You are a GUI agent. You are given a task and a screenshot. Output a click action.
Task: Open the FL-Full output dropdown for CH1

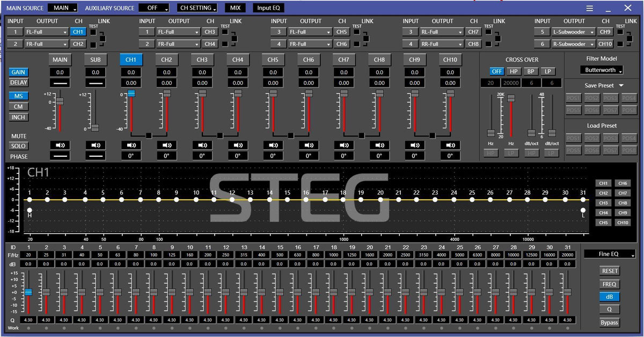coord(46,32)
